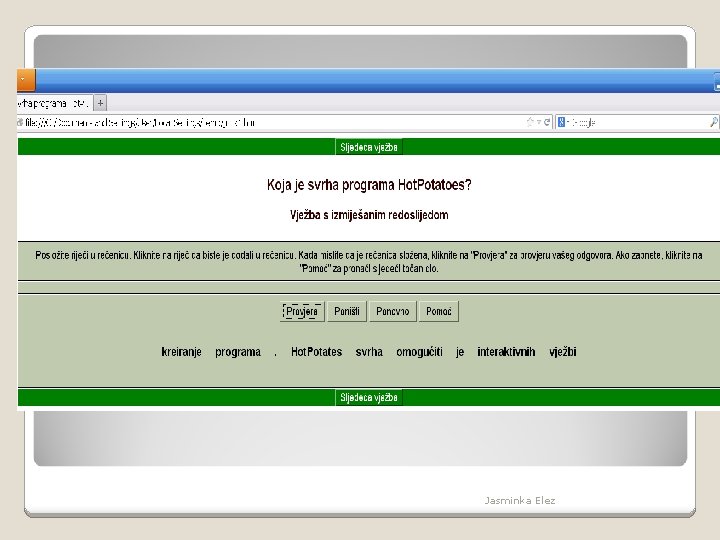
Task: Open the orange Firefox menu button
Action: click(x=26, y=79)
